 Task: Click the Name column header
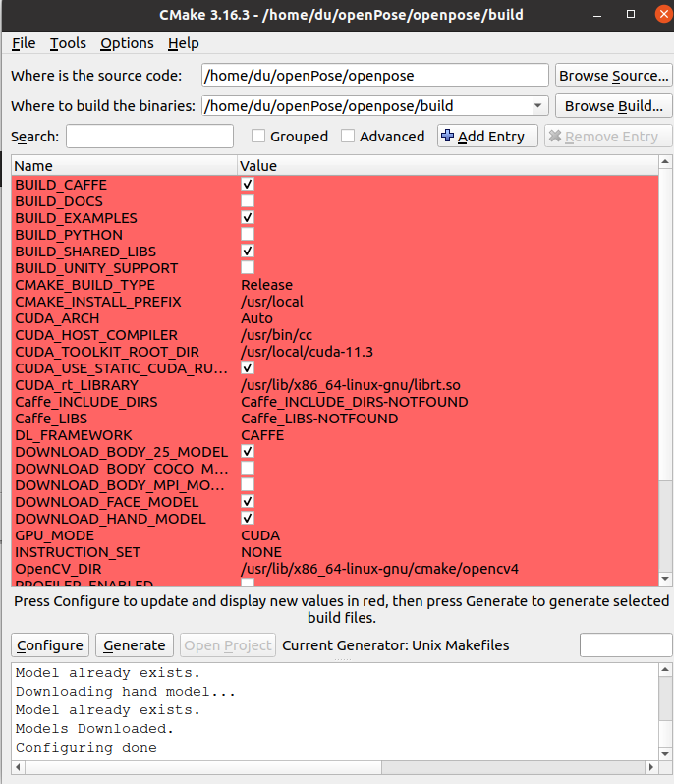124,165
